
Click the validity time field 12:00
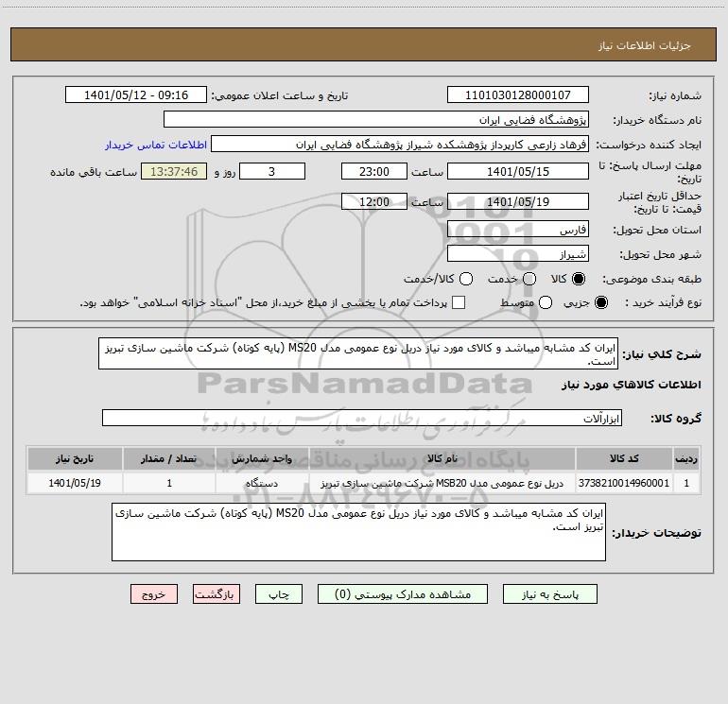(x=374, y=202)
